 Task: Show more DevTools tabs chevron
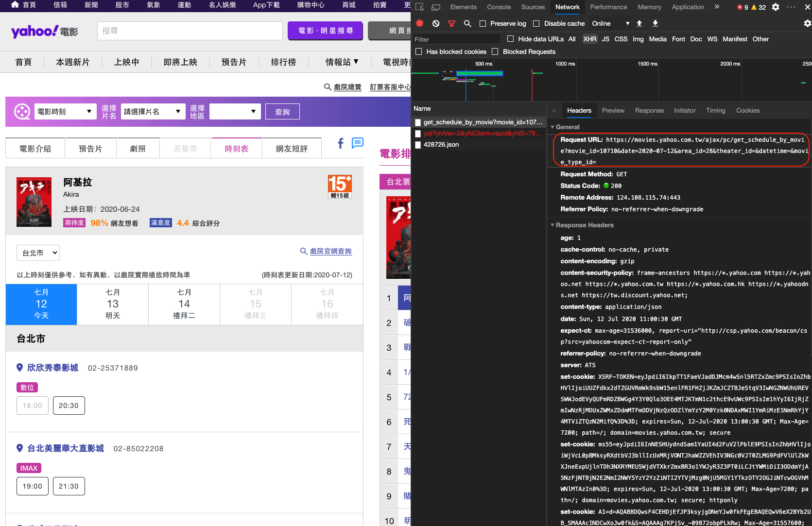click(717, 7)
